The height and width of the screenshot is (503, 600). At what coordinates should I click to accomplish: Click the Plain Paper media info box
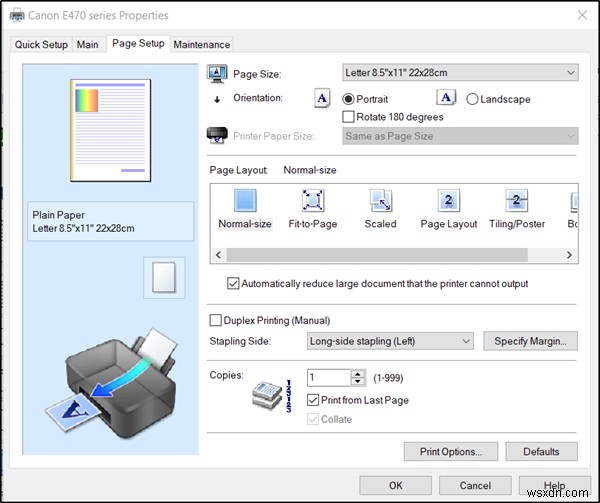(111, 221)
